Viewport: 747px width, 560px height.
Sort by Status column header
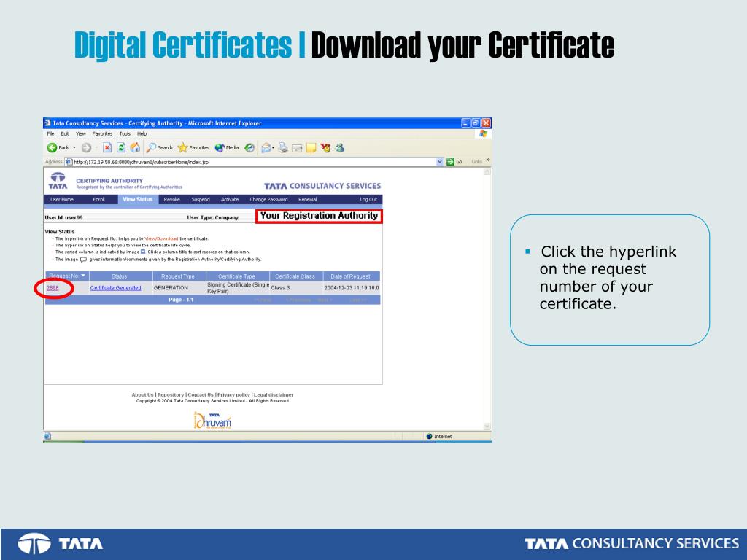click(x=121, y=276)
